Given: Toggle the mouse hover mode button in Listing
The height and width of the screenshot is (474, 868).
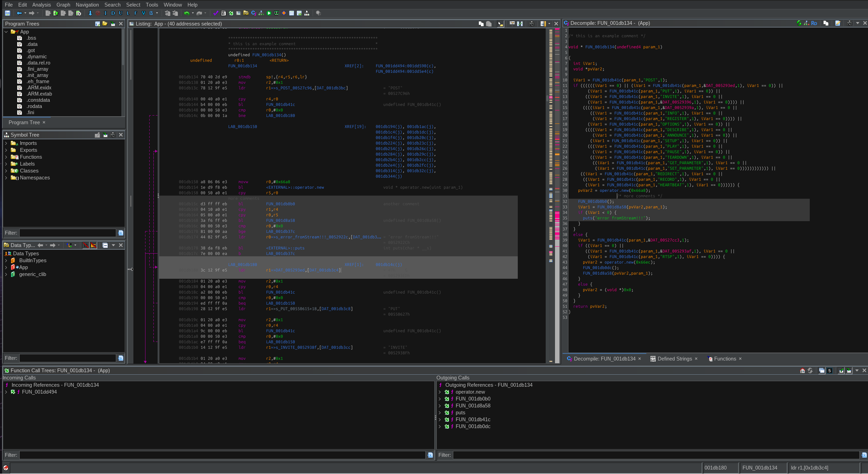Looking at the screenshot, I should 500,24.
